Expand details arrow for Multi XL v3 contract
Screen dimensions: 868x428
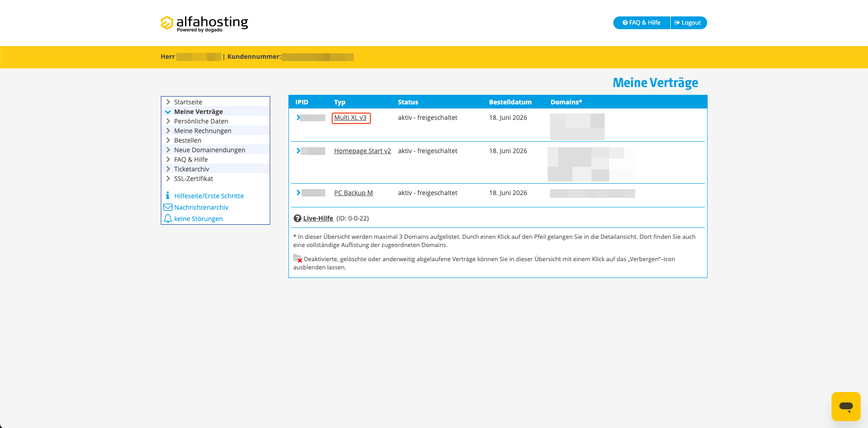(x=298, y=118)
